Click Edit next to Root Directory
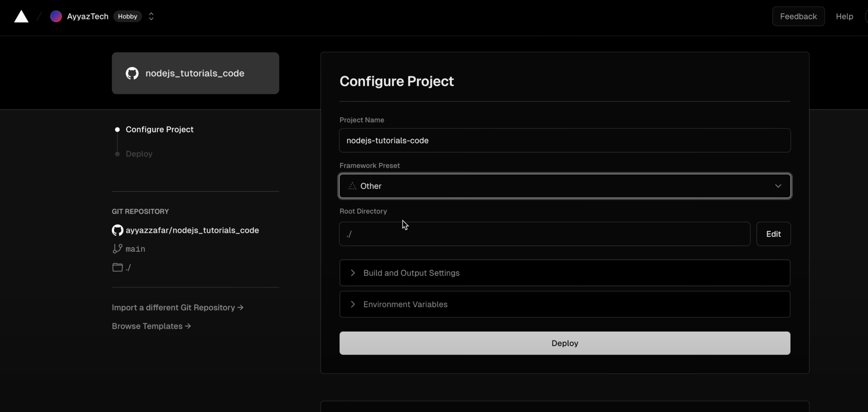Screen dimensions: 868x412 tap(773, 234)
